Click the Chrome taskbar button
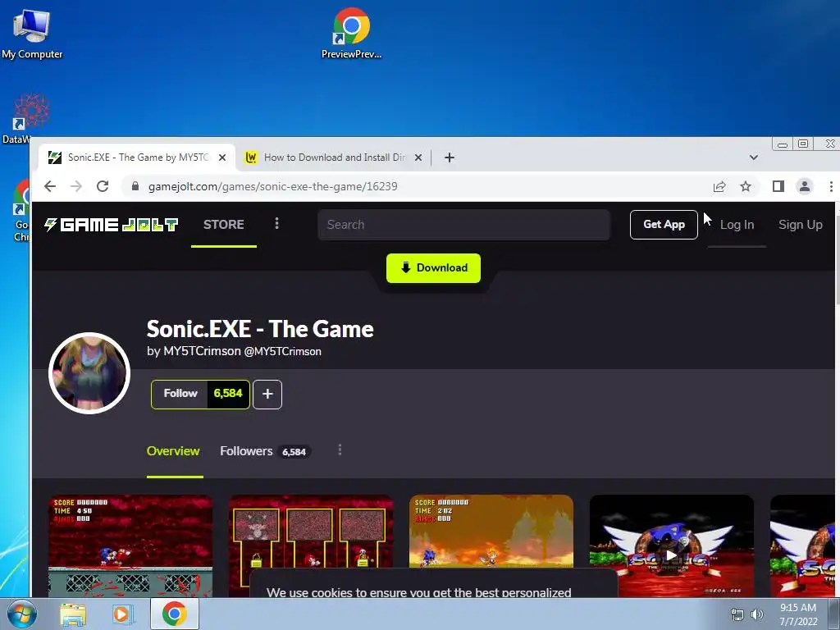 pyautogui.click(x=174, y=614)
